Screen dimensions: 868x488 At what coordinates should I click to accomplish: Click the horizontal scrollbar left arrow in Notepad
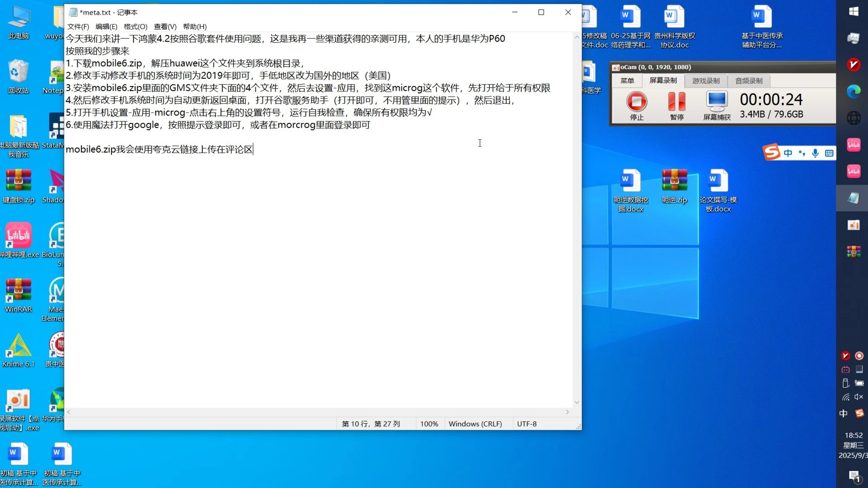69,412
